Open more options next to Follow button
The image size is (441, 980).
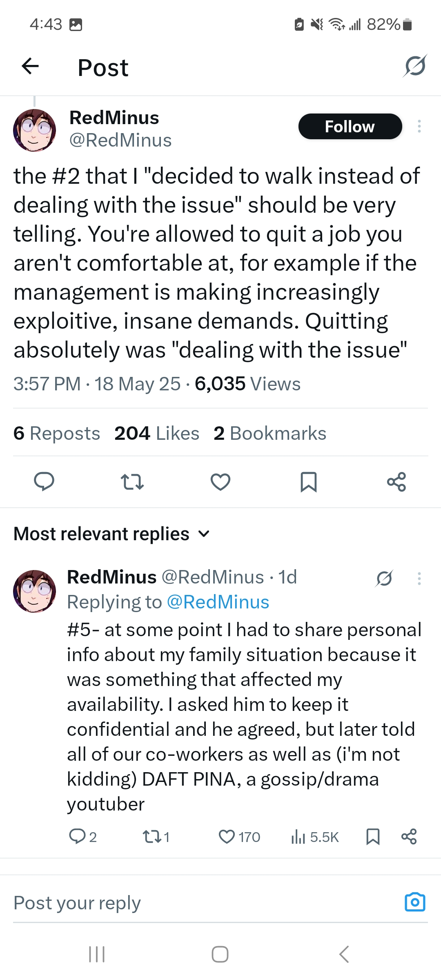[419, 127]
